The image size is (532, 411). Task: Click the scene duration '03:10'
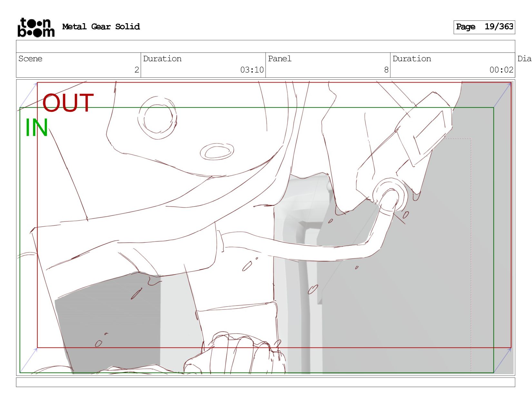[252, 70]
